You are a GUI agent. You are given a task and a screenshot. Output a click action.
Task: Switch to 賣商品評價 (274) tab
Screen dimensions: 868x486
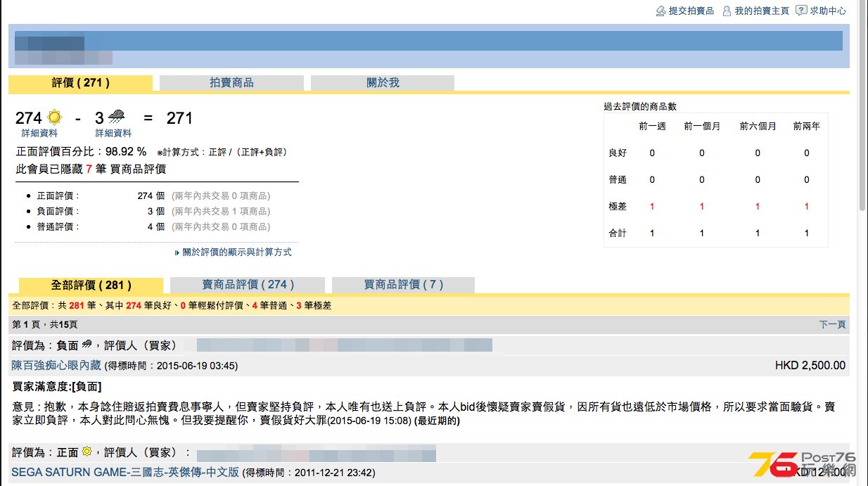(248, 285)
